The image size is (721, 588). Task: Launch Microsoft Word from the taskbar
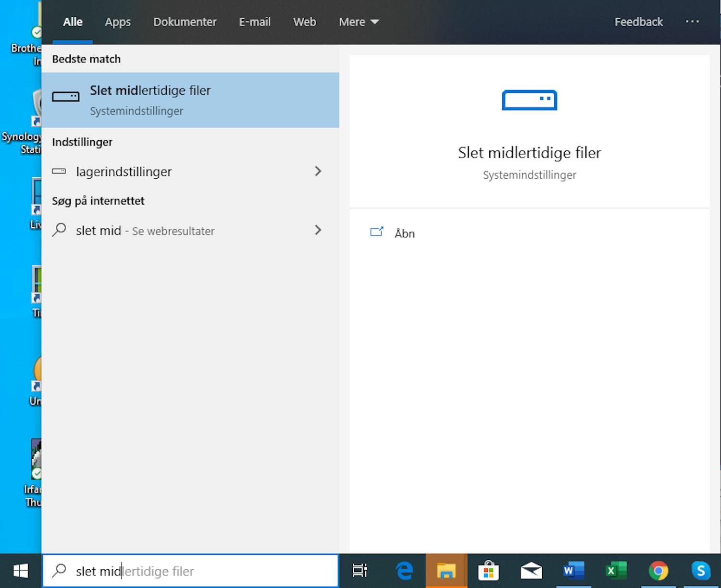(x=572, y=571)
